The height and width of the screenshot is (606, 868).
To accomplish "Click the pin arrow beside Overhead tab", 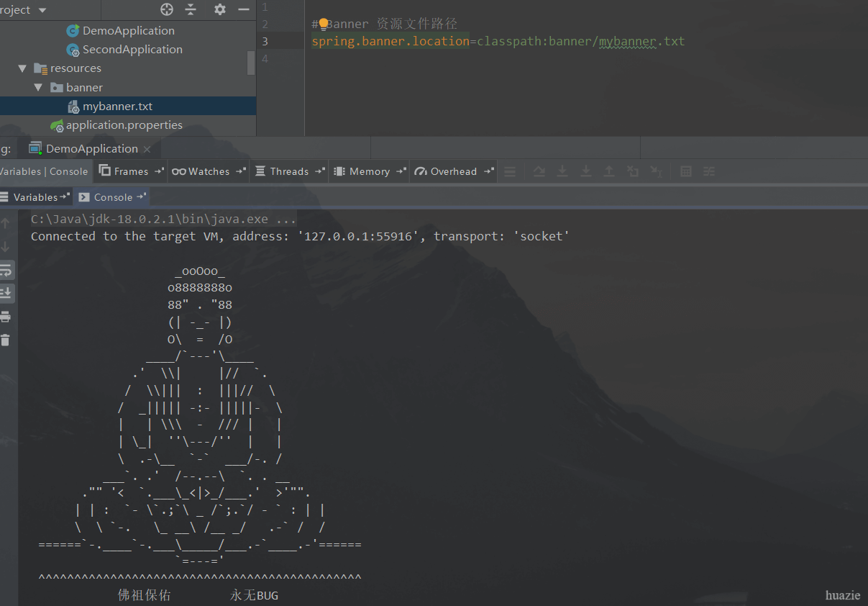I will [x=488, y=171].
